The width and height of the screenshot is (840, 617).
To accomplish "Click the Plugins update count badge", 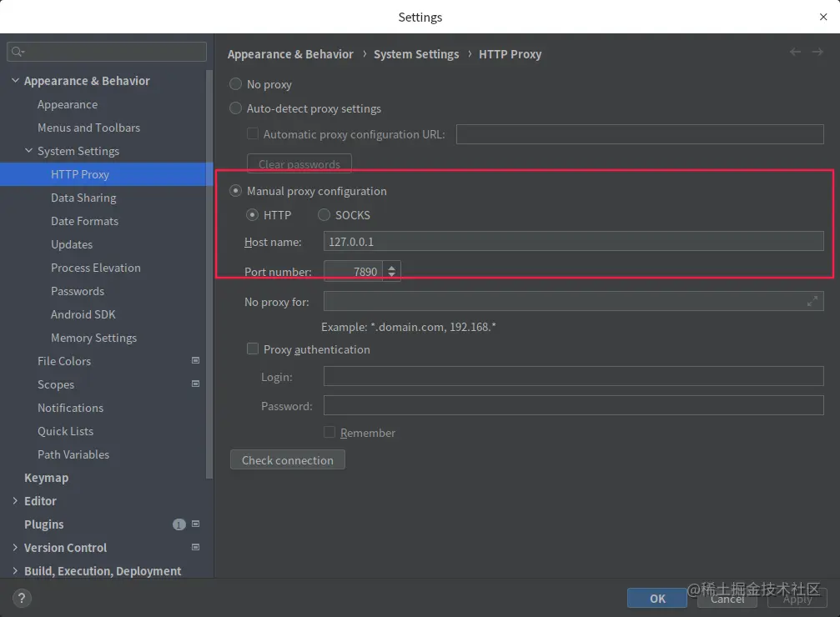I will (x=179, y=524).
